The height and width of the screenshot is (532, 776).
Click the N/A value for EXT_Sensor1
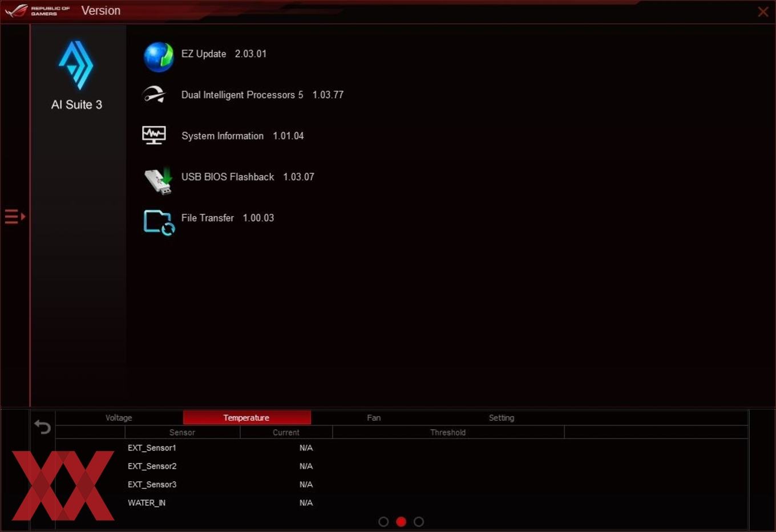tap(306, 448)
